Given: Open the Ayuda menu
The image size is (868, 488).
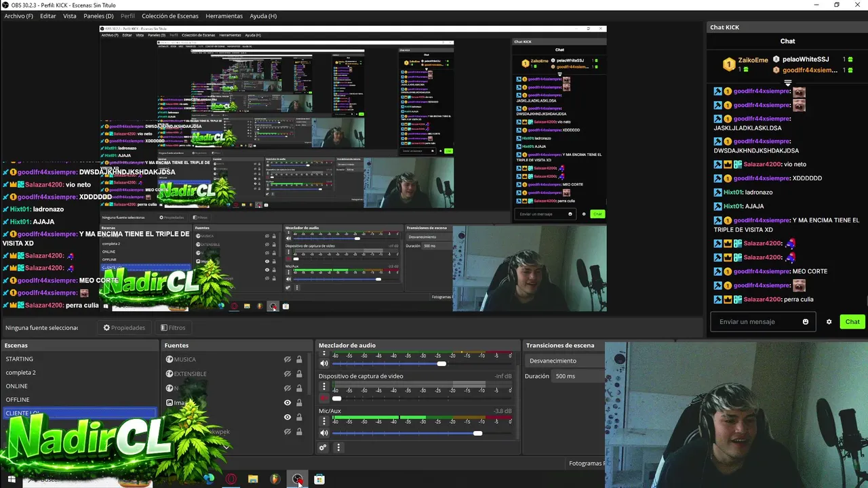Looking at the screenshot, I should coord(263,16).
